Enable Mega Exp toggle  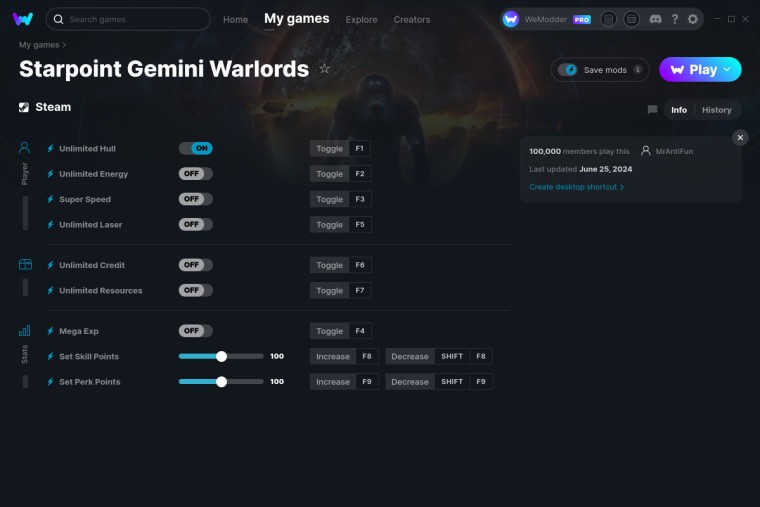(x=196, y=331)
